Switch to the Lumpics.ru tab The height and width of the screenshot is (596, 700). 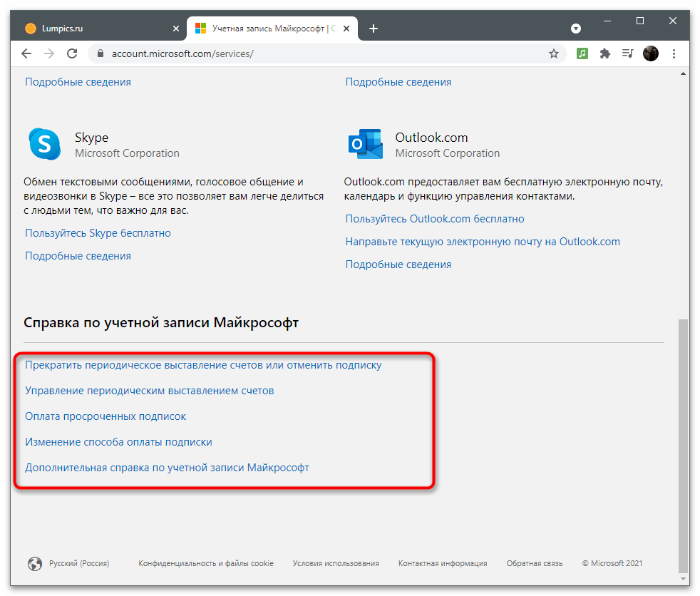(x=98, y=29)
